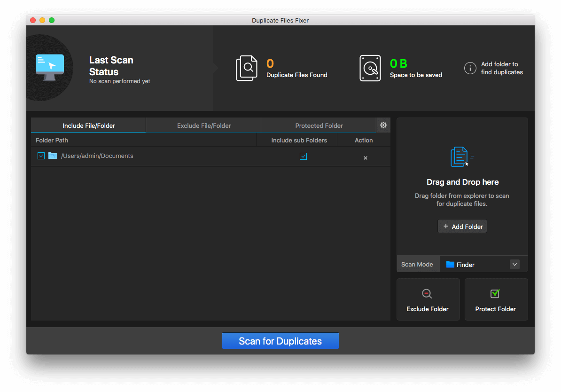Click the Folder Path column header
The height and width of the screenshot is (392, 561).
[x=52, y=141]
